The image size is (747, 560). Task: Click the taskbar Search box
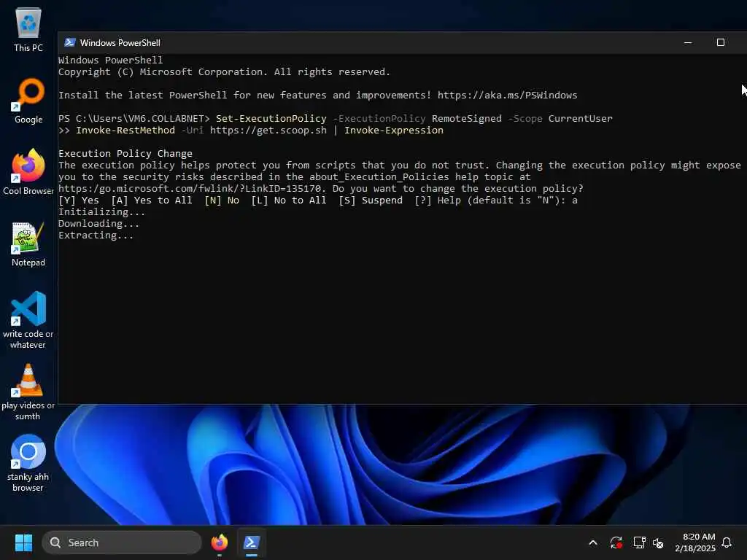(x=122, y=542)
